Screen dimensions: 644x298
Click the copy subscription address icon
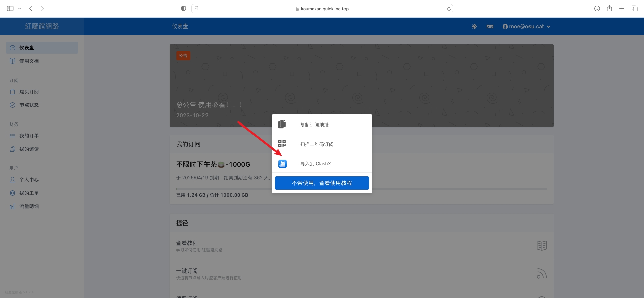pyautogui.click(x=282, y=124)
